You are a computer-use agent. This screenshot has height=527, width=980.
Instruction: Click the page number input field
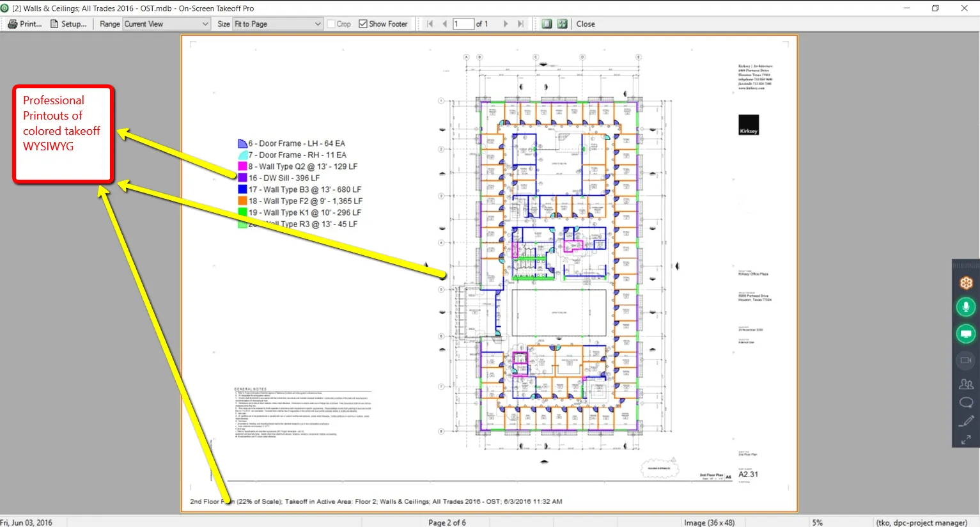(x=463, y=24)
